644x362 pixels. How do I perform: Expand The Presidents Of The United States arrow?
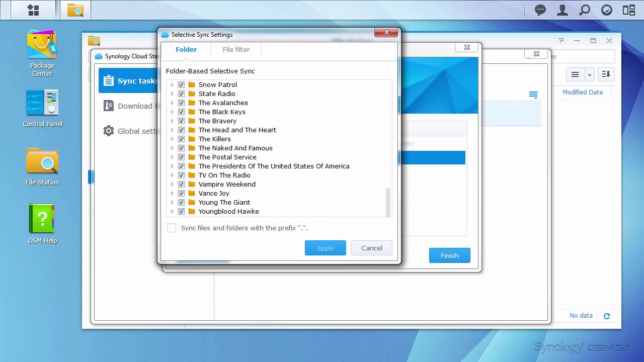coord(172,166)
